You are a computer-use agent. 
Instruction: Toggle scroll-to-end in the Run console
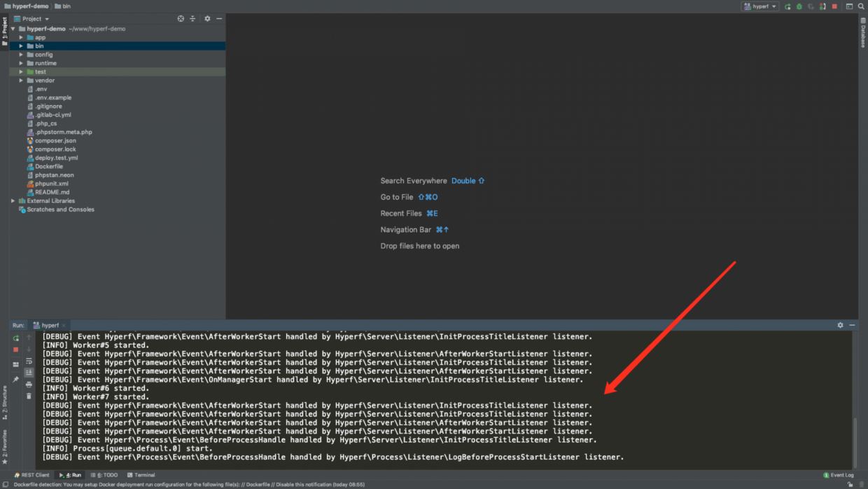click(x=29, y=373)
